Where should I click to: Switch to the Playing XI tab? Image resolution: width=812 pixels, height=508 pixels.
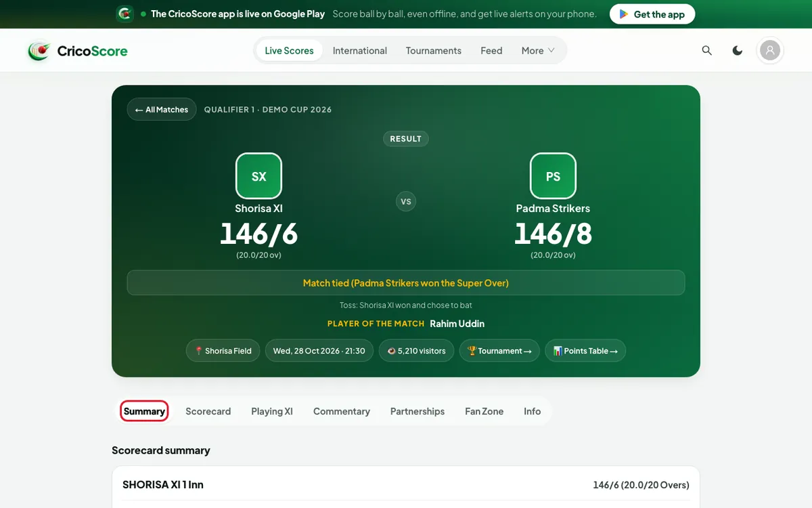pos(272,411)
